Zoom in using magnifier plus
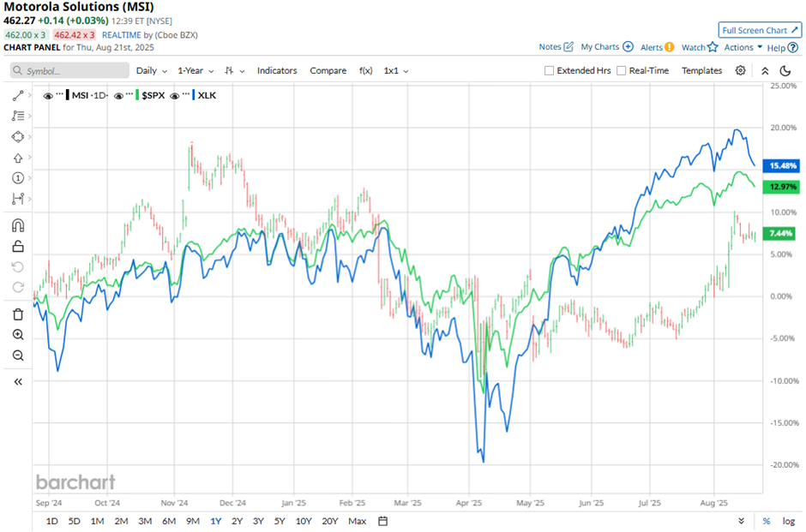 pyautogui.click(x=17, y=335)
